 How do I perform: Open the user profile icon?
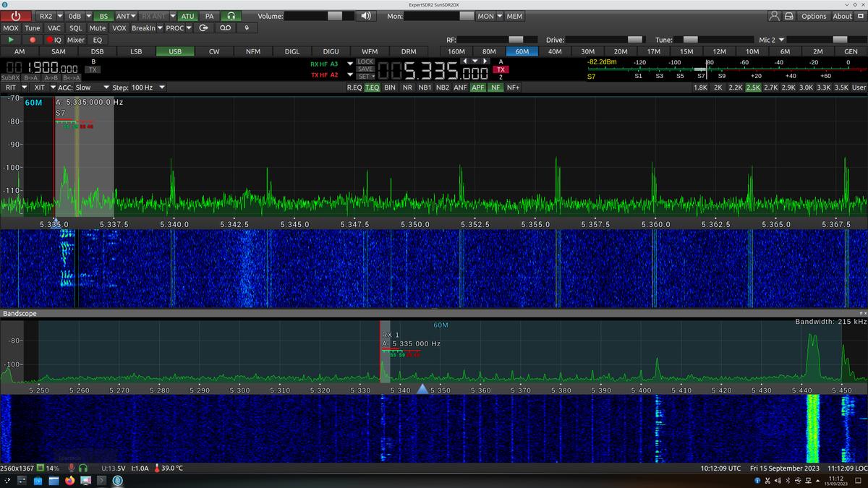[774, 16]
